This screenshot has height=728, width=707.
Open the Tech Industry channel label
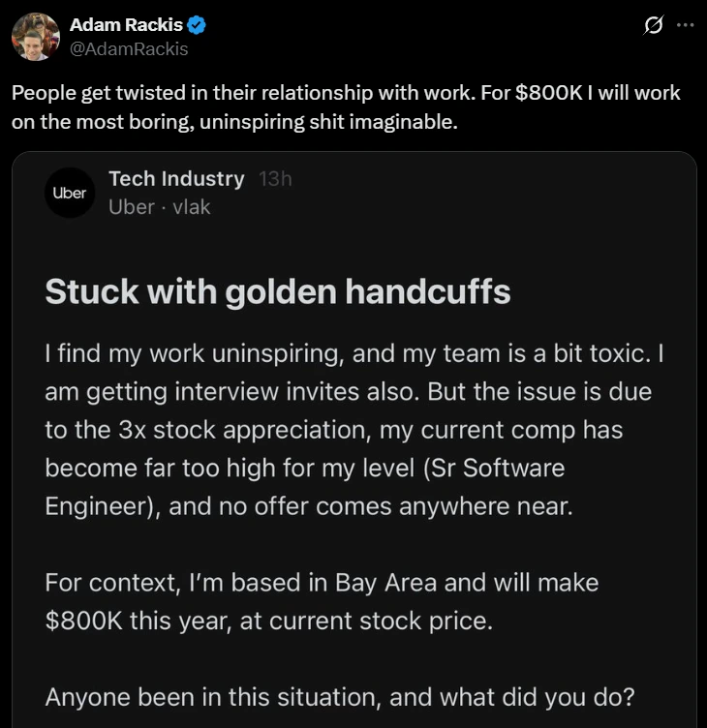(176, 179)
